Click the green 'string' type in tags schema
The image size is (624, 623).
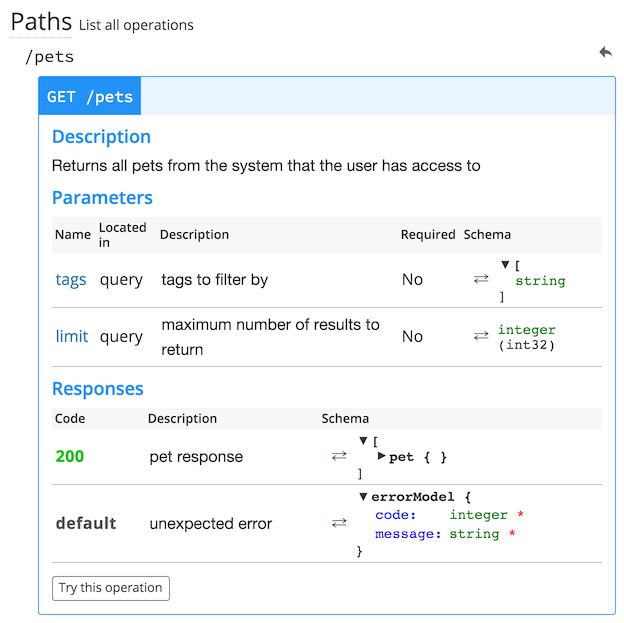(x=540, y=281)
